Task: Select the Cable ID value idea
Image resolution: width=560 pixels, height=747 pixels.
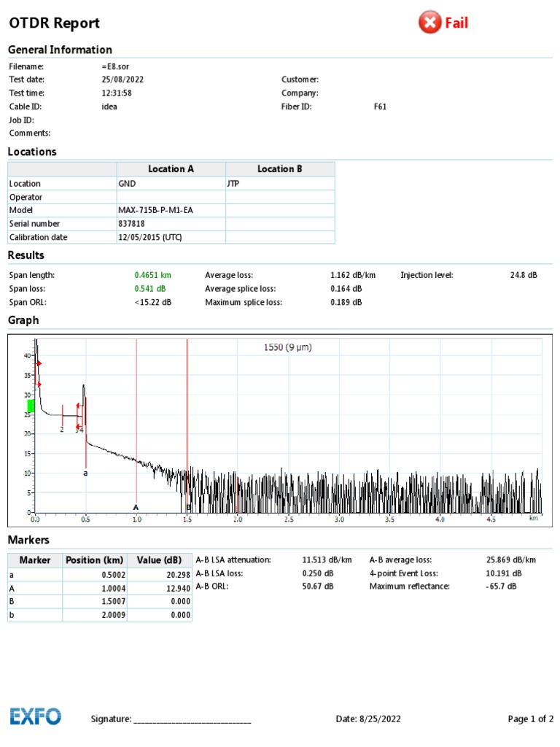Action: (x=109, y=107)
